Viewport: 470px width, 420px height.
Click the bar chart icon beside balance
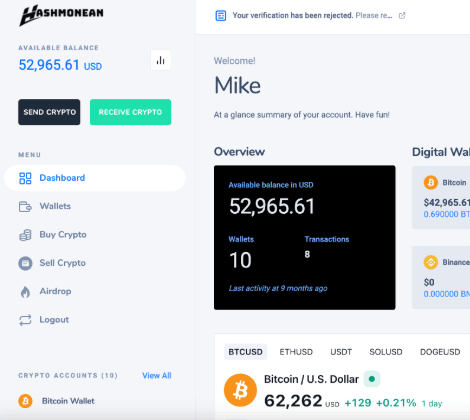[161, 60]
